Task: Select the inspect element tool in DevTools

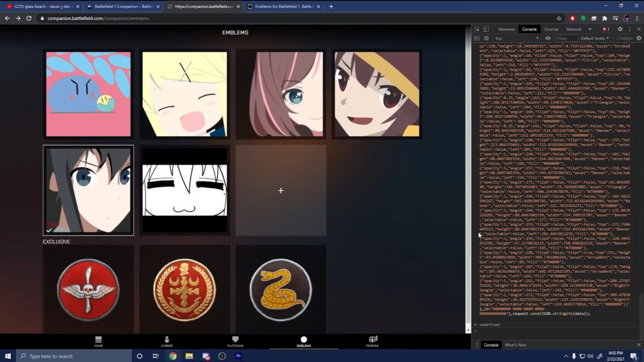Action: coord(477,29)
